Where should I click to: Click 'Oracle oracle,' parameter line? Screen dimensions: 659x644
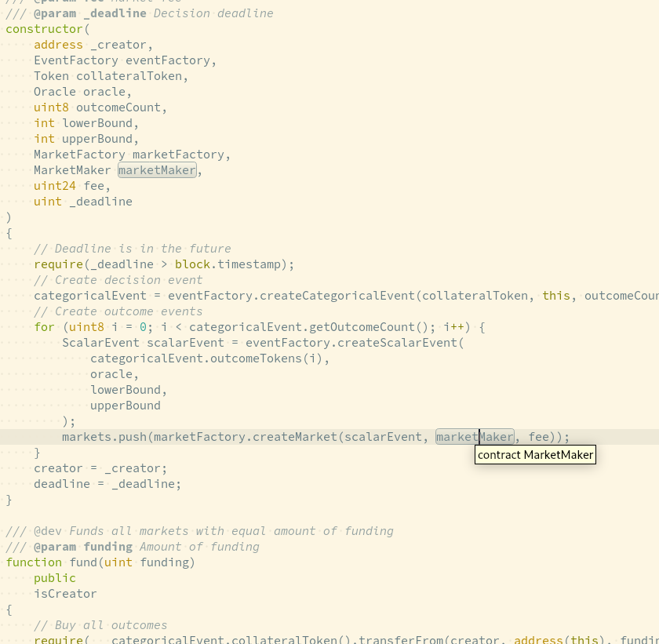83,92
